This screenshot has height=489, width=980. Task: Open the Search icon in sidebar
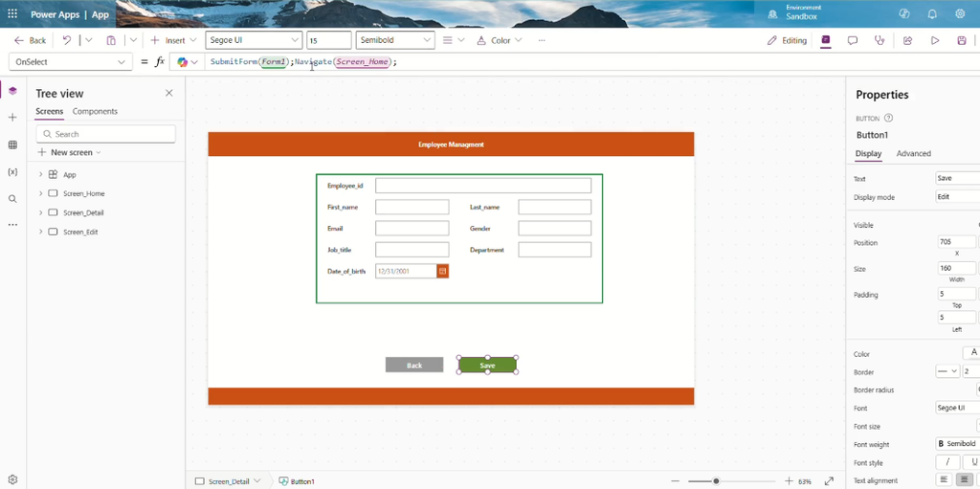click(12, 199)
